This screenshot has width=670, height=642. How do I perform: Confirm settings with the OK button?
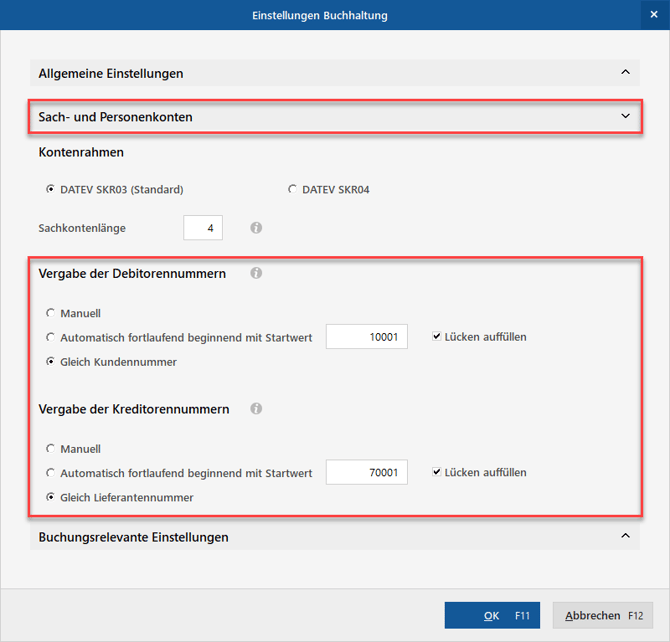pyautogui.click(x=492, y=616)
